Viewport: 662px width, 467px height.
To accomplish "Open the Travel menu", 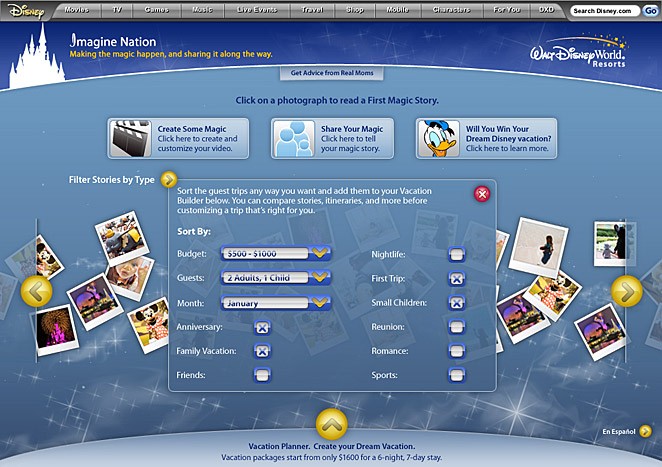I will 312,10.
